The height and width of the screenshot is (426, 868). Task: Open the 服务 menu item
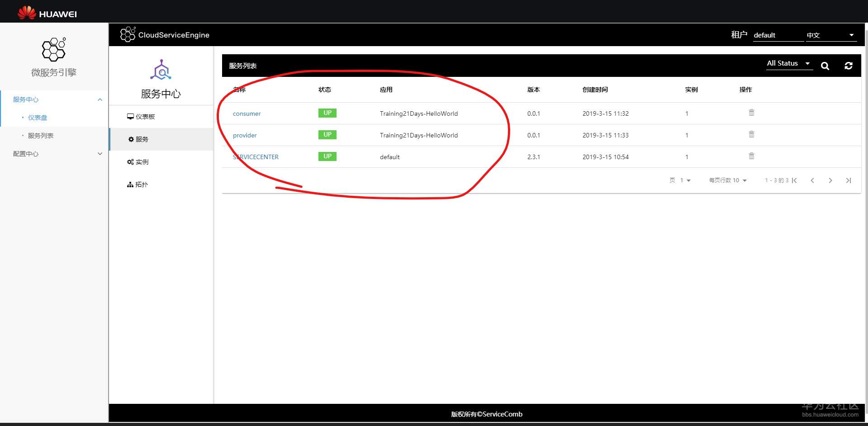pos(161,139)
